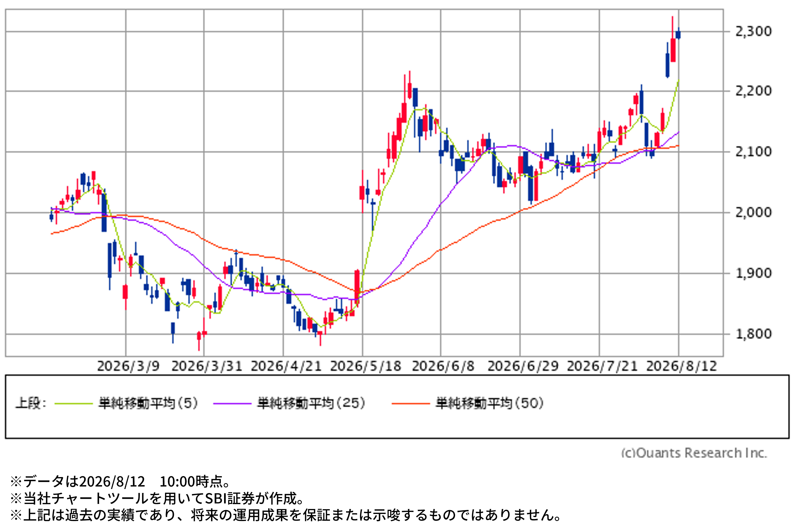
Task: Click the 2026/4/21 date axis label
Action: point(286,366)
